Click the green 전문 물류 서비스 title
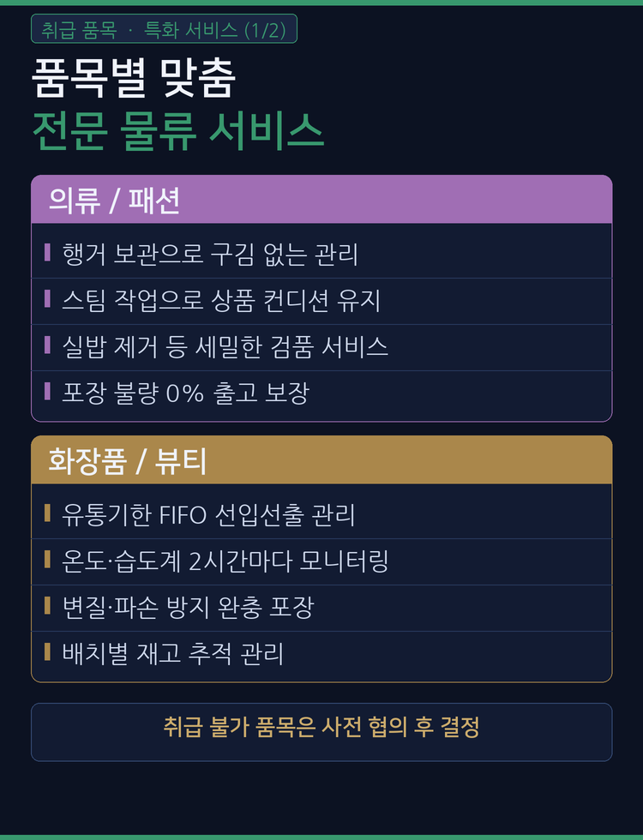 click(x=177, y=130)
